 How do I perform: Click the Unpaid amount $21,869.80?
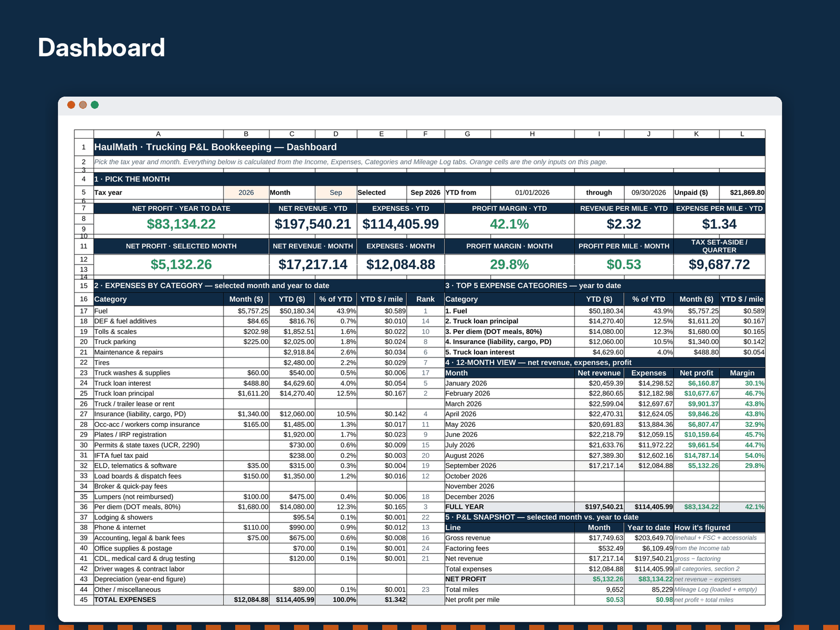(x=742, y=193)
